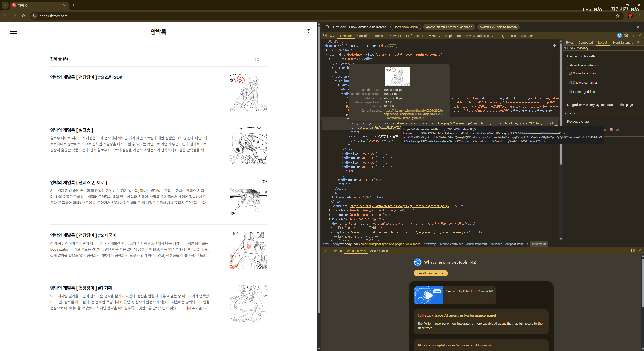
Task: Open the hamburger menu on the blog
Action: [13, 32]
